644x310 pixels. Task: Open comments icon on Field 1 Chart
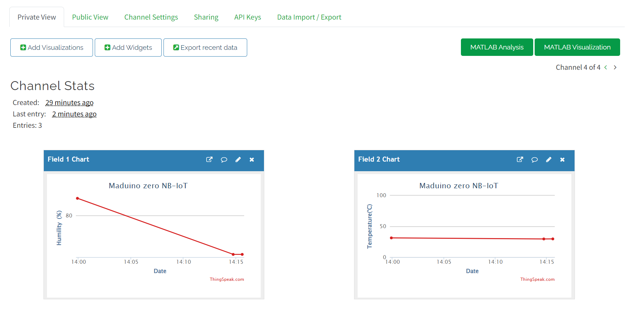coord(224,159)
